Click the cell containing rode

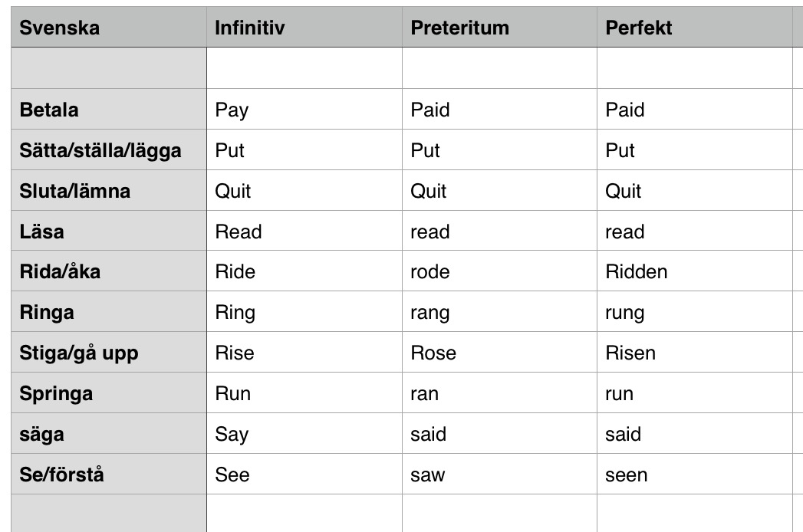point(500,271)
